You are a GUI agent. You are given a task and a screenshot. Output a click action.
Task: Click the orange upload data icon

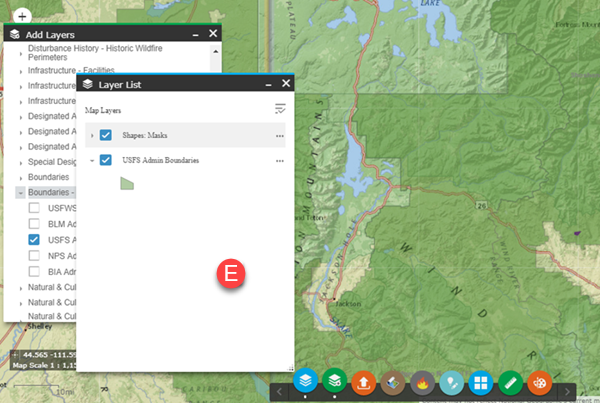364,383
